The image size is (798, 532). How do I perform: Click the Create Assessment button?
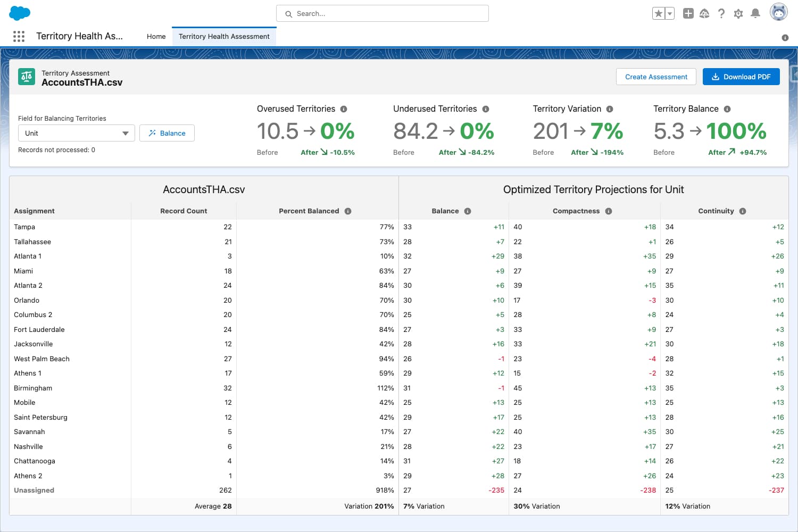(x=656, y=77)
